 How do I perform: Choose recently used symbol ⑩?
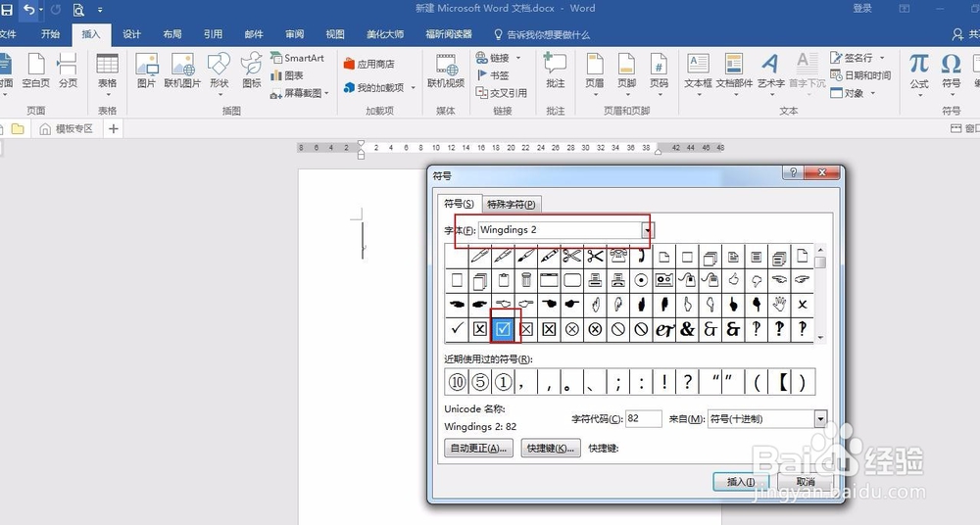(457, 381)
